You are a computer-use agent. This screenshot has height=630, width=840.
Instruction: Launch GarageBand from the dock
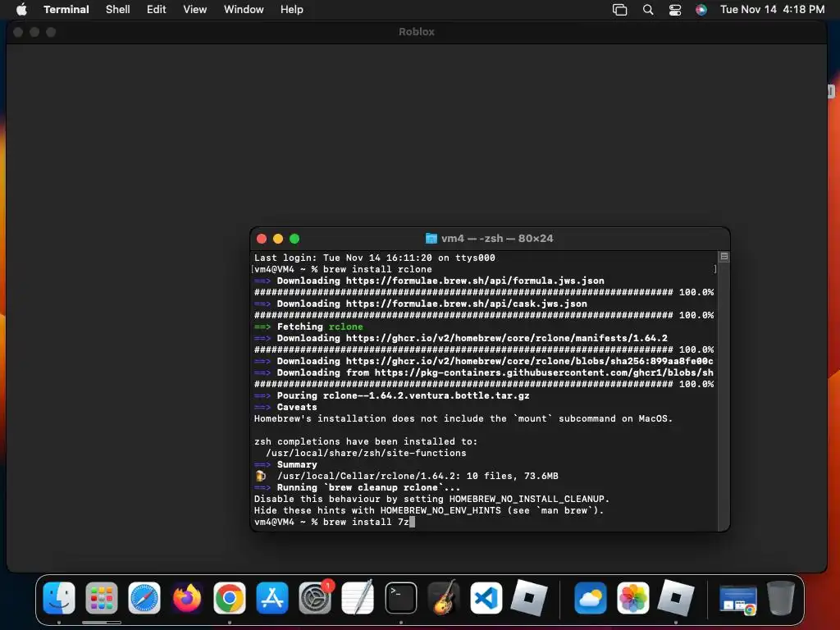tap(444, 598)
